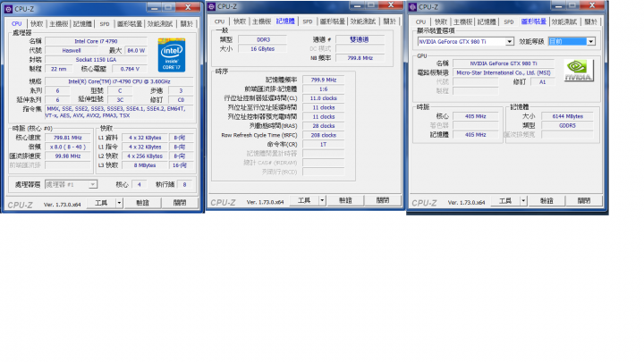
Task: Click 關閉 button in graphics window
Action: click(583, 201)
